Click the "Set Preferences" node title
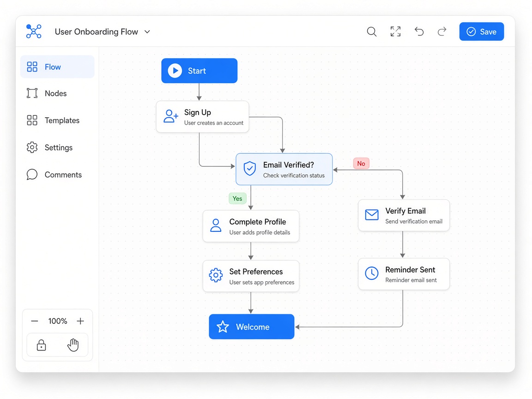Image resolution: width=532 pixels, height=399 pixels. click(256, 272)
